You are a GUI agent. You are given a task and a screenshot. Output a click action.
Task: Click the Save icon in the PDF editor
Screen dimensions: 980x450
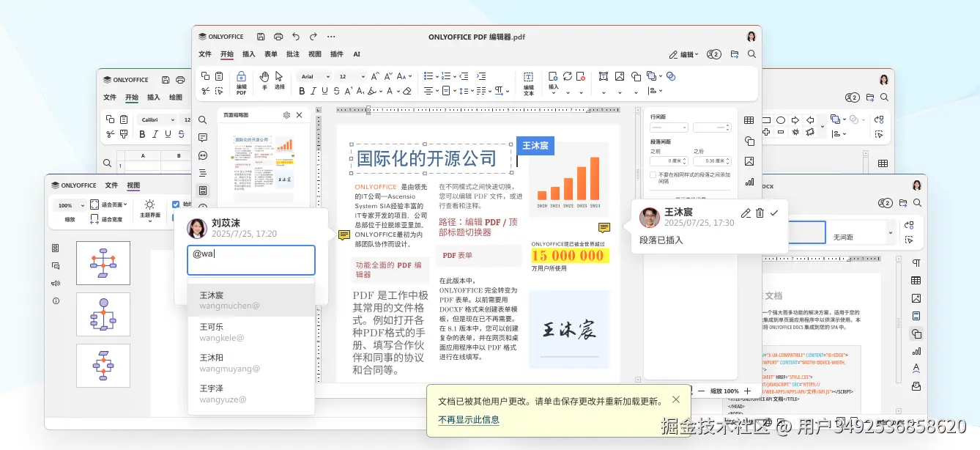pos(261,37)
